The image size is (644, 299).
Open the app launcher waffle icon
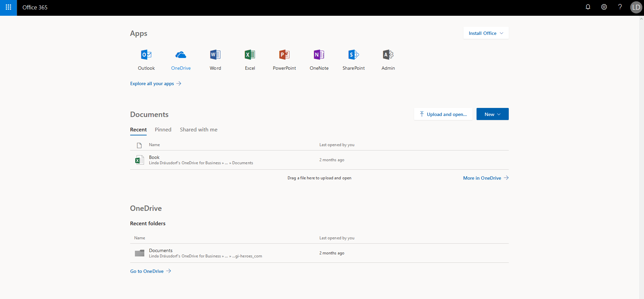8,7
